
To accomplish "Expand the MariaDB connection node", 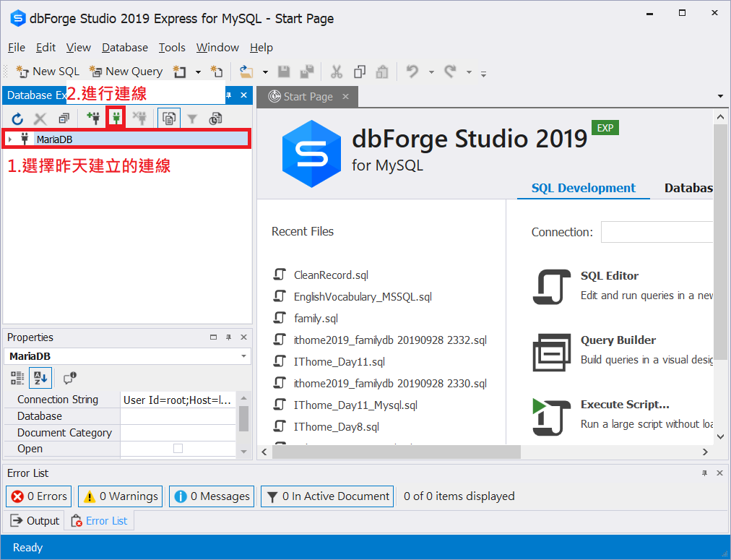I will click(10, 139).
